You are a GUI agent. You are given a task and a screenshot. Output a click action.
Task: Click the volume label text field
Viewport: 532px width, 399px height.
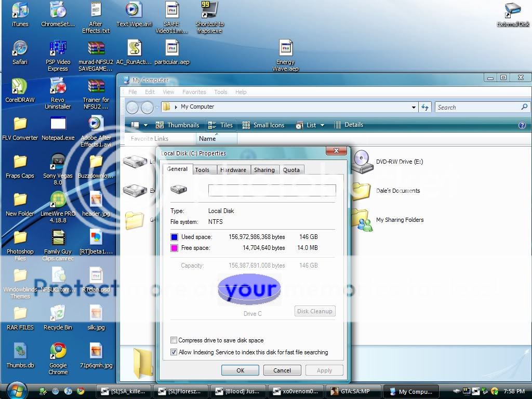coord(272,190)
